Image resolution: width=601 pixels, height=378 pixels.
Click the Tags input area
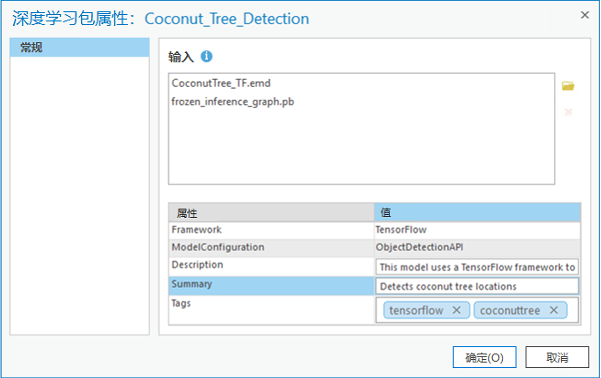click(477, 310)
